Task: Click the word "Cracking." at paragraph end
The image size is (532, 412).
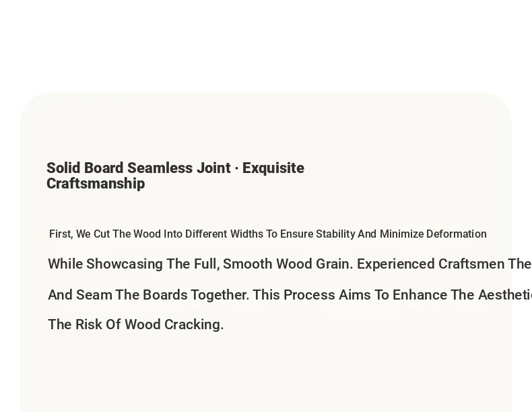Action: tap(194, 324)
